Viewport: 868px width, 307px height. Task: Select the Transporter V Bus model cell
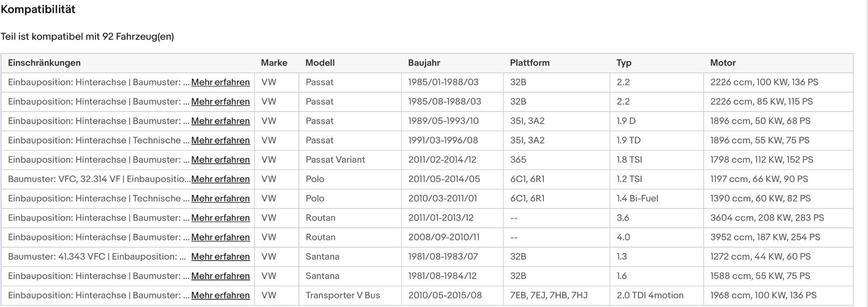[343, 295]
